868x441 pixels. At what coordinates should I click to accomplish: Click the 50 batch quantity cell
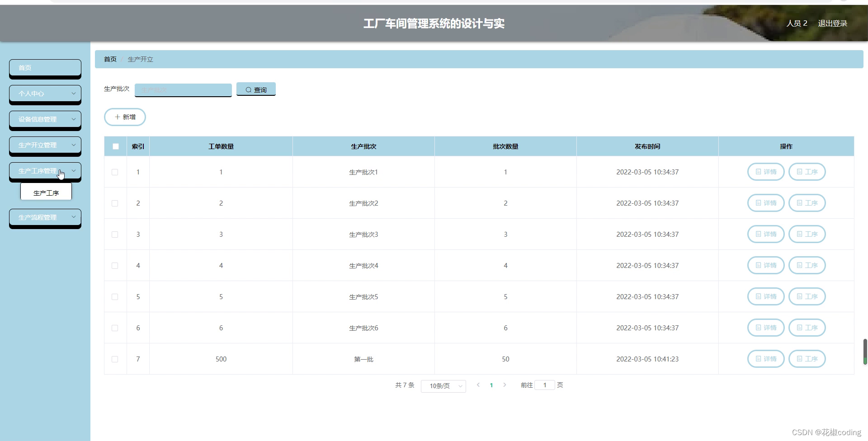[505, 359]
